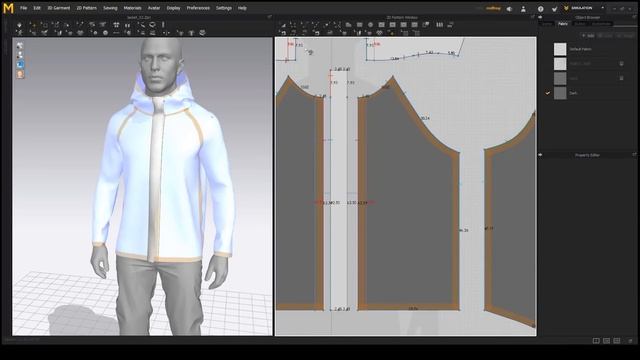640x360 pixels.
Task: Click the pause-shaped icon in the 3D toolbar
Action: click(x=127, y=25)
